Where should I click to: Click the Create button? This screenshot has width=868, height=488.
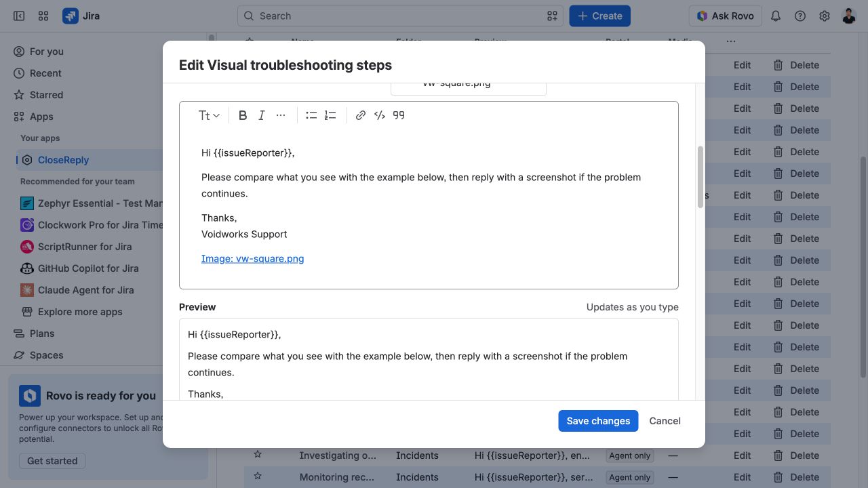pos(599,16)
